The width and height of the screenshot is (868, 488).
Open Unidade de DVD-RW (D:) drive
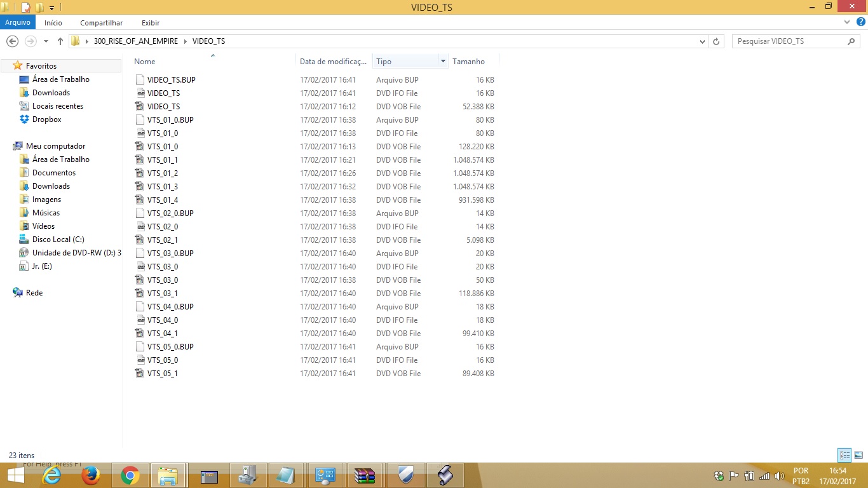[x=76, y=253]
